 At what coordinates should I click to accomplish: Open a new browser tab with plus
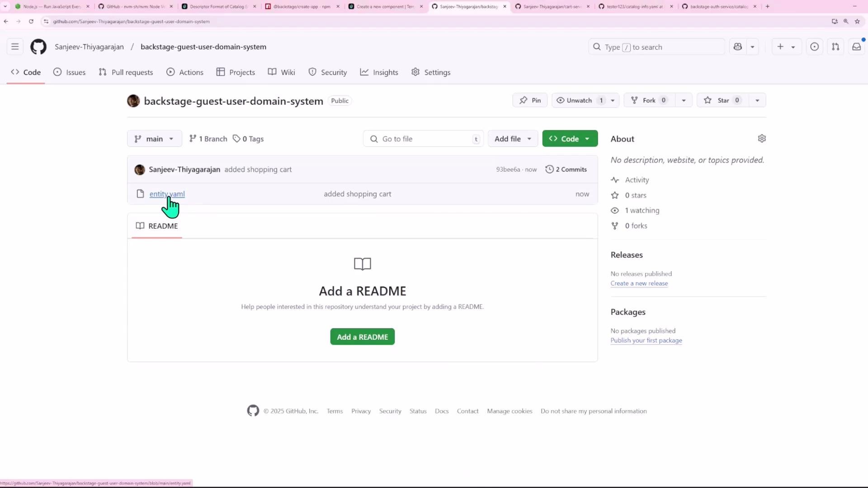tap(767, 6)
